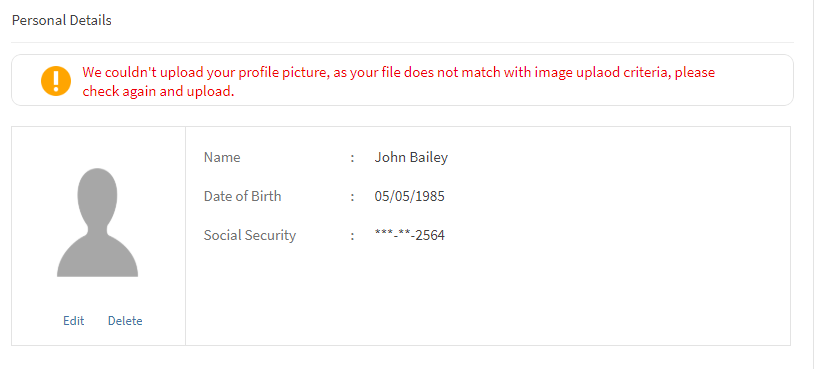Select the gray profile avatar placeholder

pos(98,222)
